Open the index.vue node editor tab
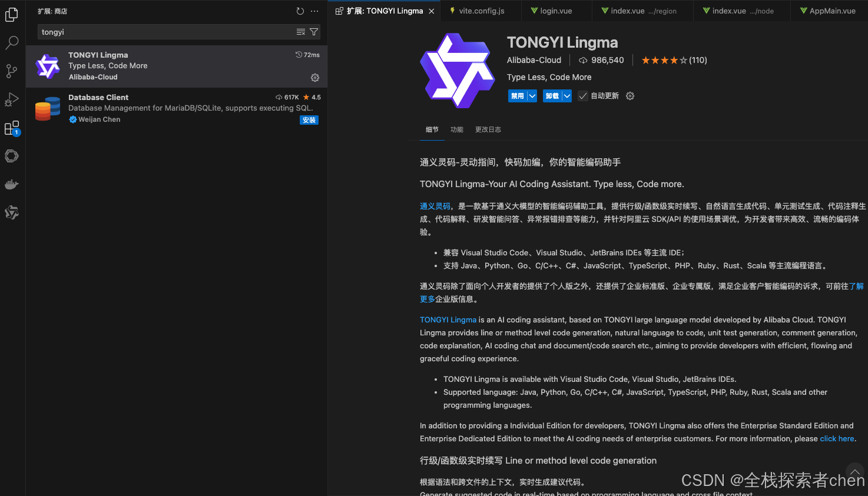The image size is (868, 496). (743, 11)
